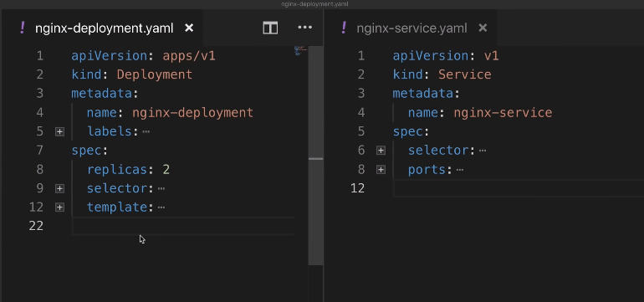Switch to the nginx-deployment.yaml tab
This screenshot has width=644, height=302.
pos(104,28)
